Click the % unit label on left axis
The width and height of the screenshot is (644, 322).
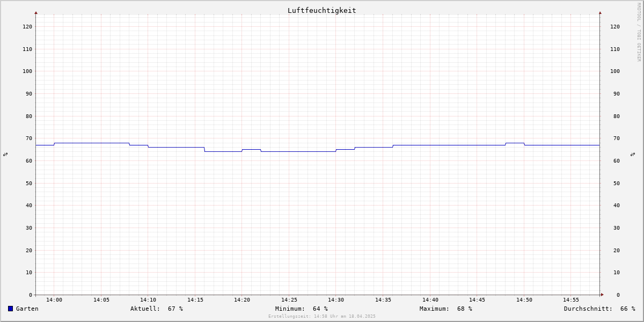(5, 155)
